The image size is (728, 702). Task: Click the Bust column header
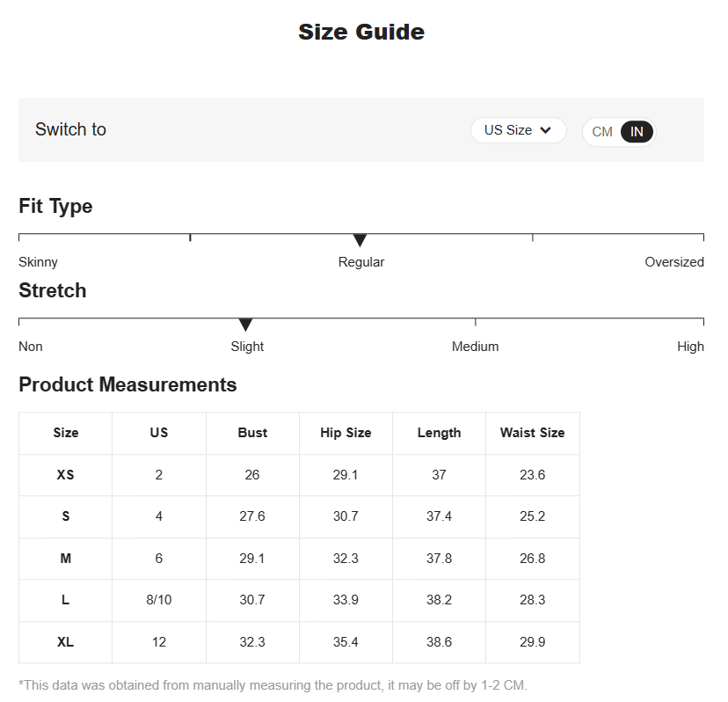click(252, 433)
